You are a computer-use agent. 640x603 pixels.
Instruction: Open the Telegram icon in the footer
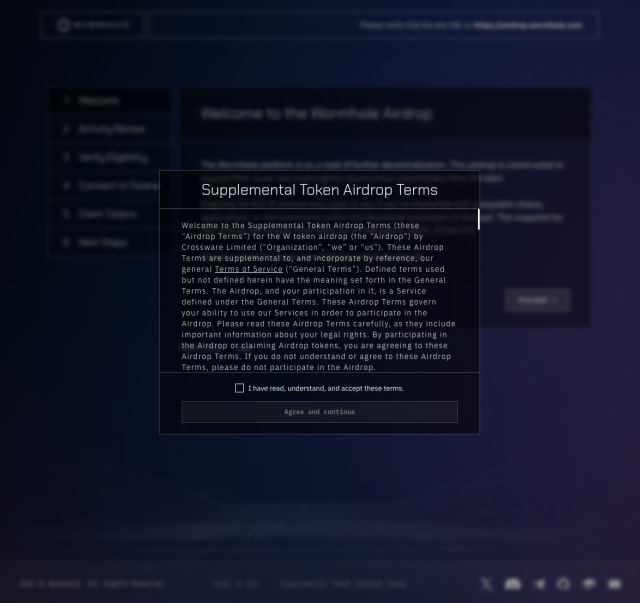click(539, 584)
